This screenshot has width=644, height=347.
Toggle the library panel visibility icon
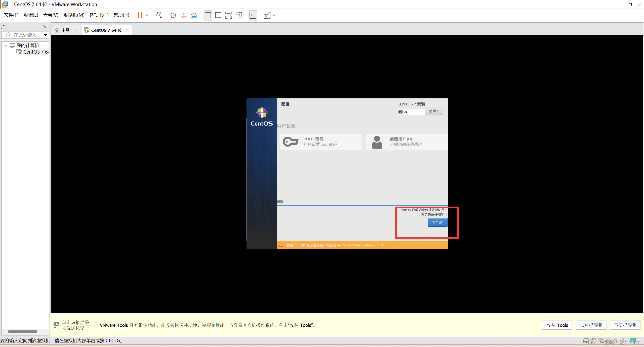coord(208,15)
